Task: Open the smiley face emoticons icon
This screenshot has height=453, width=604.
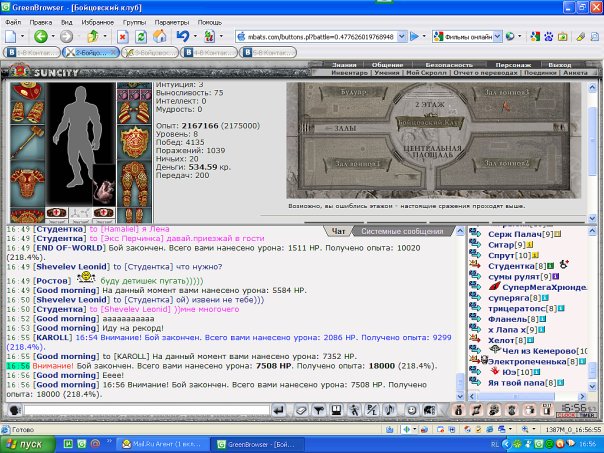Action: [x=412, y=411]
